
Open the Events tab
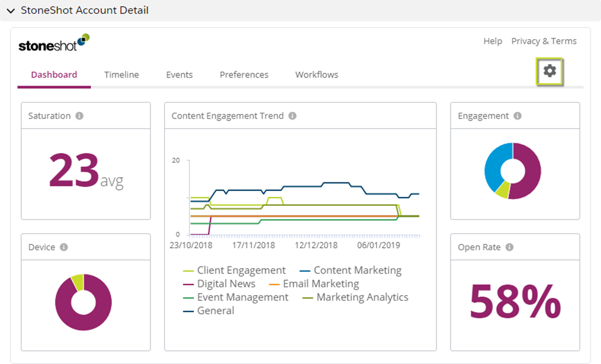coord(179,75)
